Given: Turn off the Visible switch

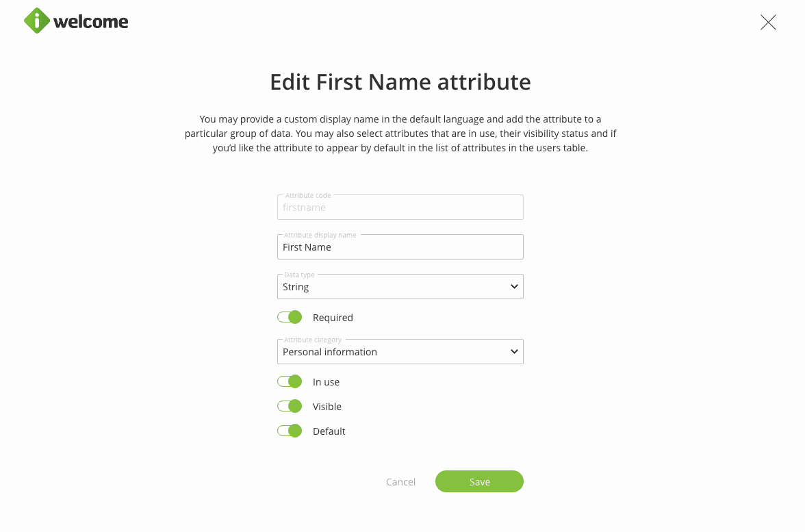Looking at the screenshot, I should point(290,406).
